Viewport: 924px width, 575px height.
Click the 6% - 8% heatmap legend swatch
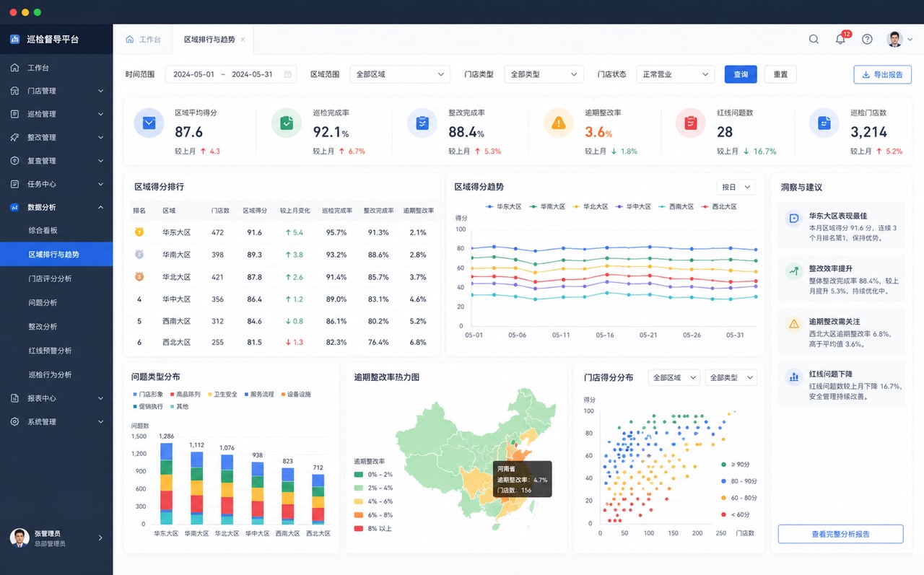point(359,515)
